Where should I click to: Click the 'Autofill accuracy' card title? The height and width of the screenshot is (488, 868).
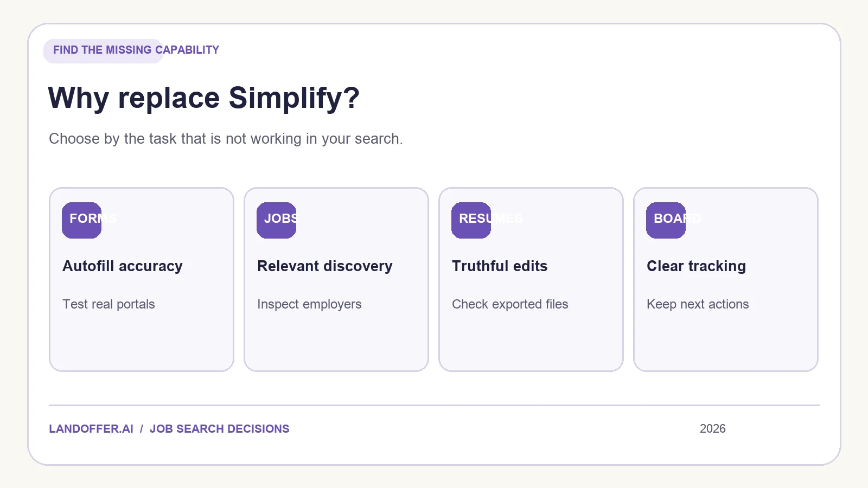(x=123, y=266)
